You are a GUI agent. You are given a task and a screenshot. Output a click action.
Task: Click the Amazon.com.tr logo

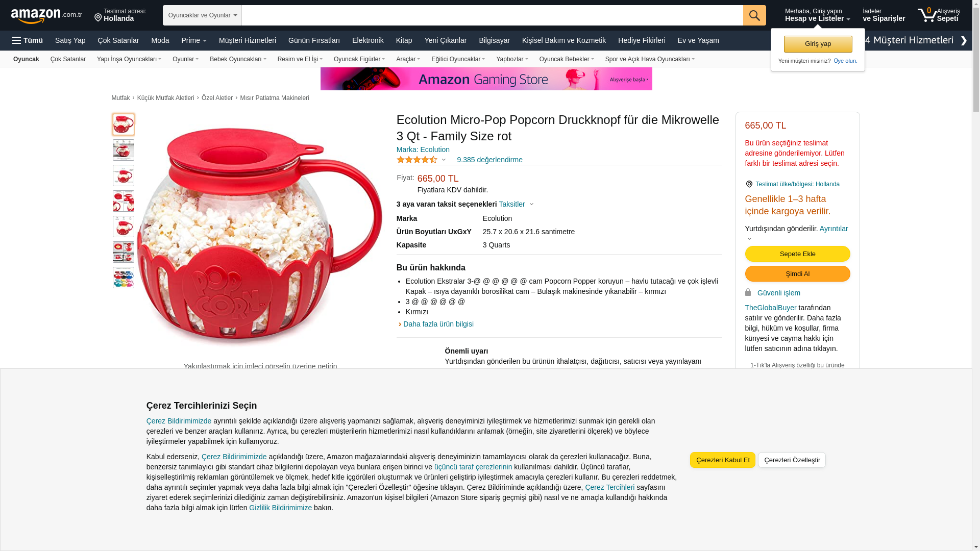click(x=46, y=15)
